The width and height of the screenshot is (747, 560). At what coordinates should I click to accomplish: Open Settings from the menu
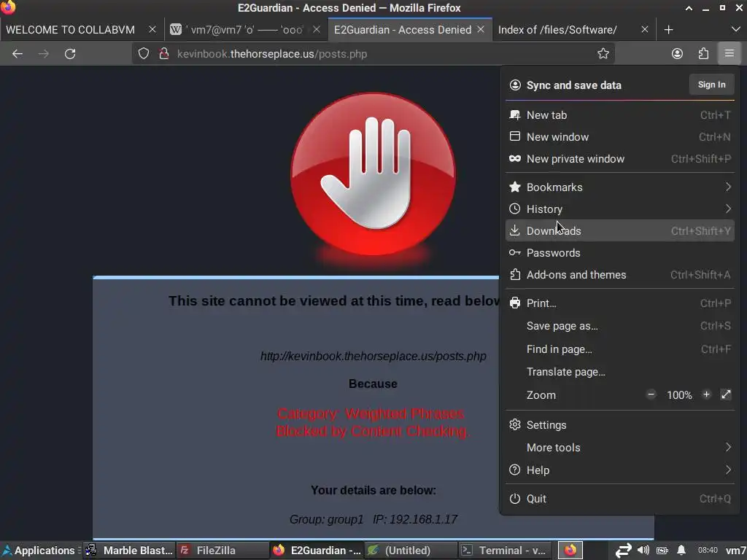[x=620, y=425]
